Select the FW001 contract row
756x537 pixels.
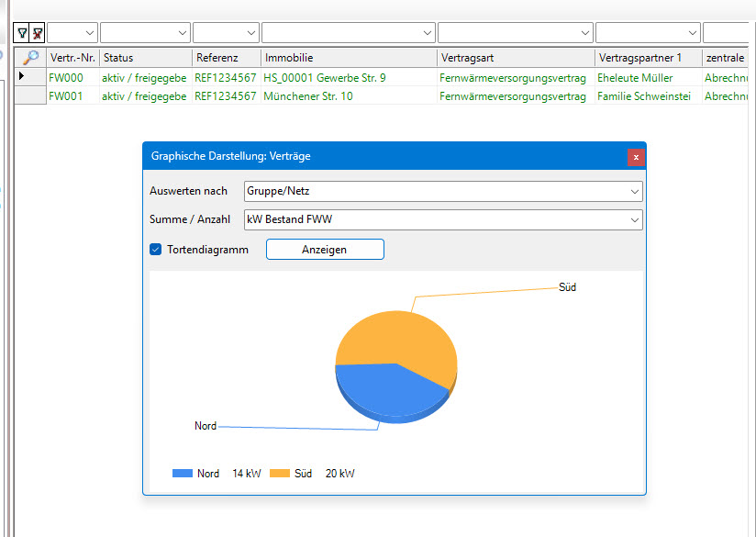coord(65,95)
